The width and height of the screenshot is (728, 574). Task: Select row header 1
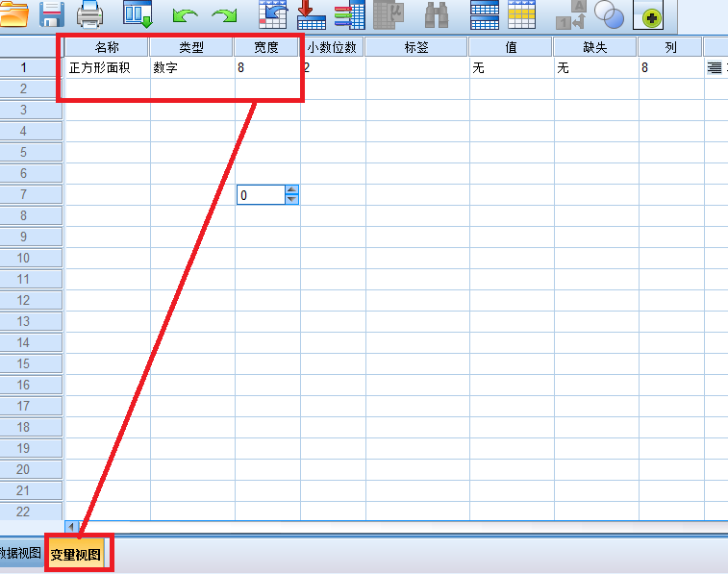pos(31,67)
